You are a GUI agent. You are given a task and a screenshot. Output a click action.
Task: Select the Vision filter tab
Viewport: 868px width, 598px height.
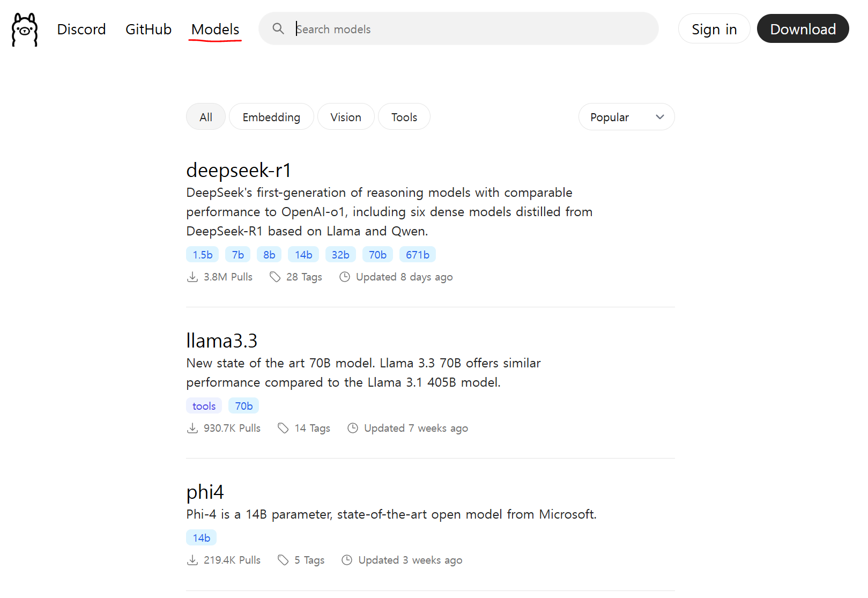(346, 117)
